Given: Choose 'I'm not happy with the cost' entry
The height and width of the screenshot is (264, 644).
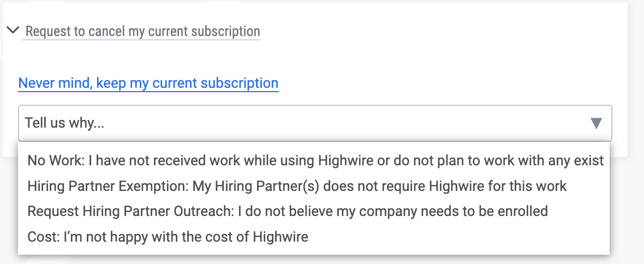Looking at the screenshot, I should pyautogui.click(x=186, y=237).
